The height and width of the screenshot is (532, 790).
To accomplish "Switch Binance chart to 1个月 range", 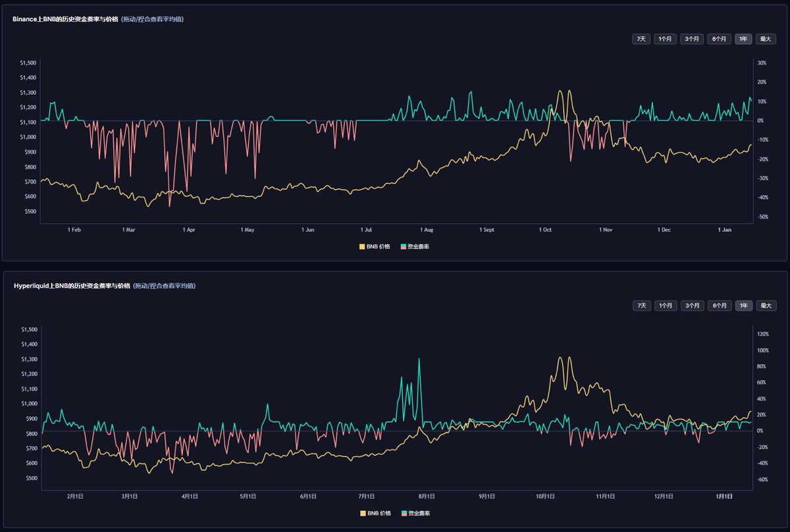I will point(665,39).
